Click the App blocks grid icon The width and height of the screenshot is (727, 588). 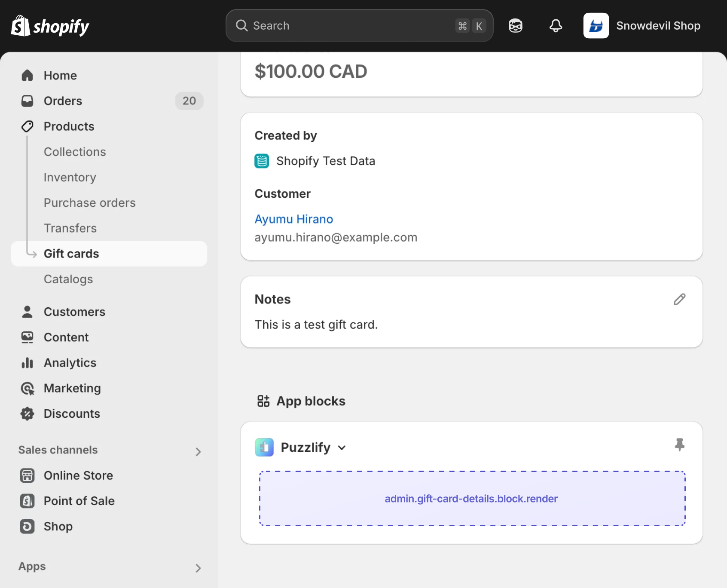[x=263, y=401]
